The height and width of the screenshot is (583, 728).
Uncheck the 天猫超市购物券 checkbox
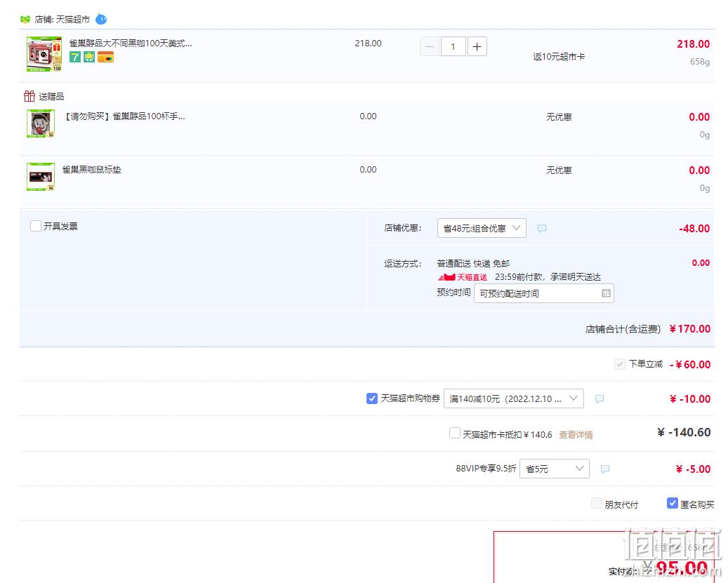tap(372, 398)
